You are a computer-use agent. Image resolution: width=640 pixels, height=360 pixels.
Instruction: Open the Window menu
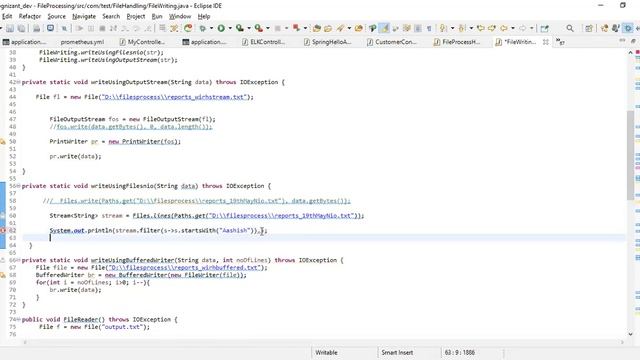pos(180,16)
